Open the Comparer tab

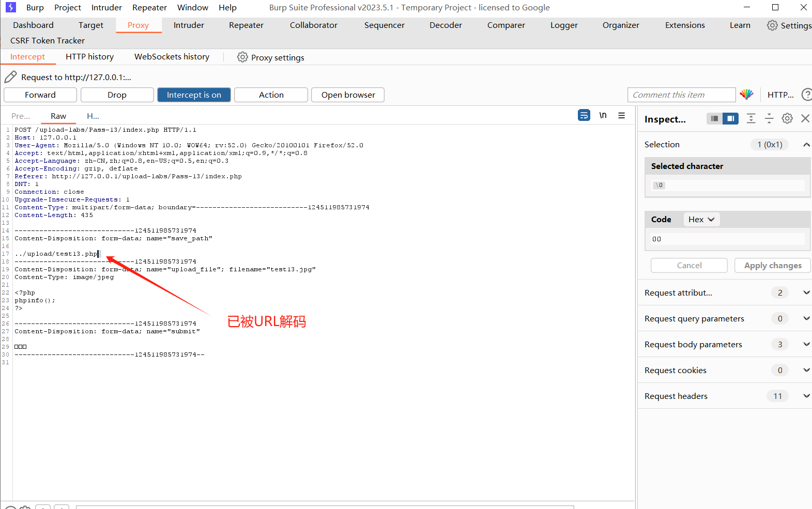click(506, 25)
